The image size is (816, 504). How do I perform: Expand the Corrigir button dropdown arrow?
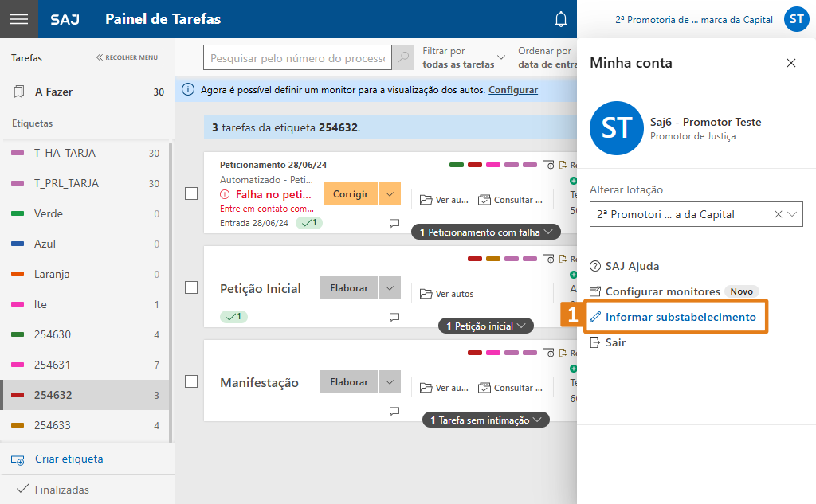pos(389,193)
